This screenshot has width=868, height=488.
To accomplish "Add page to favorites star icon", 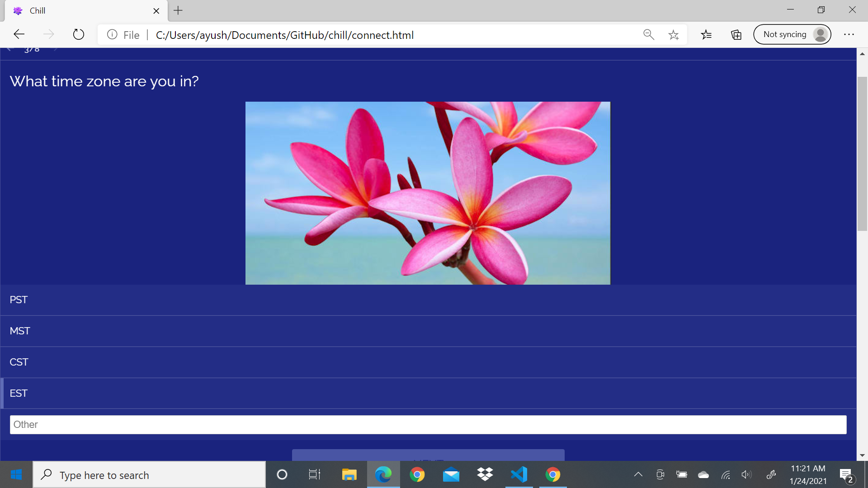I will (x=674, y=35).
